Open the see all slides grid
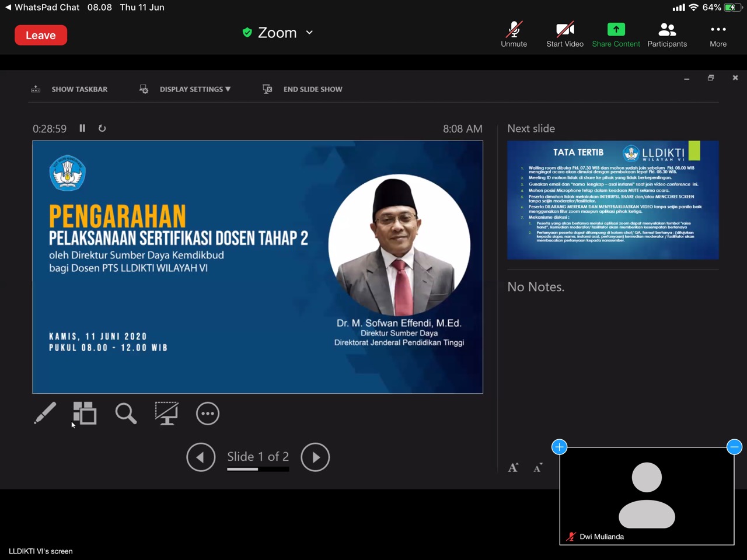 point(85,414)
